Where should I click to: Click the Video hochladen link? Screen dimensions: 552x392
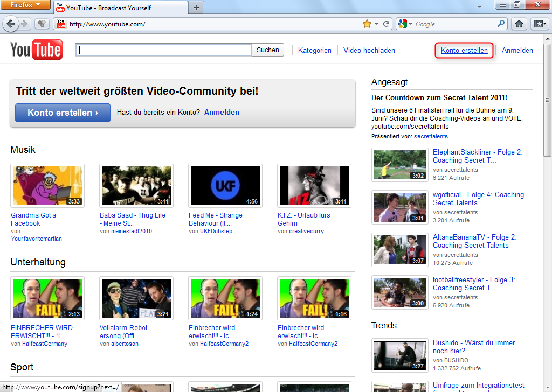(369, 50)
